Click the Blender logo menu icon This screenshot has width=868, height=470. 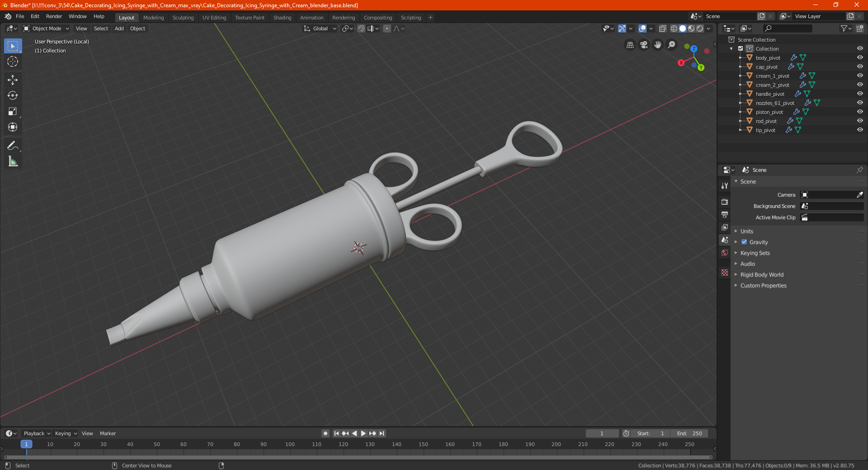tap(8, 16)
